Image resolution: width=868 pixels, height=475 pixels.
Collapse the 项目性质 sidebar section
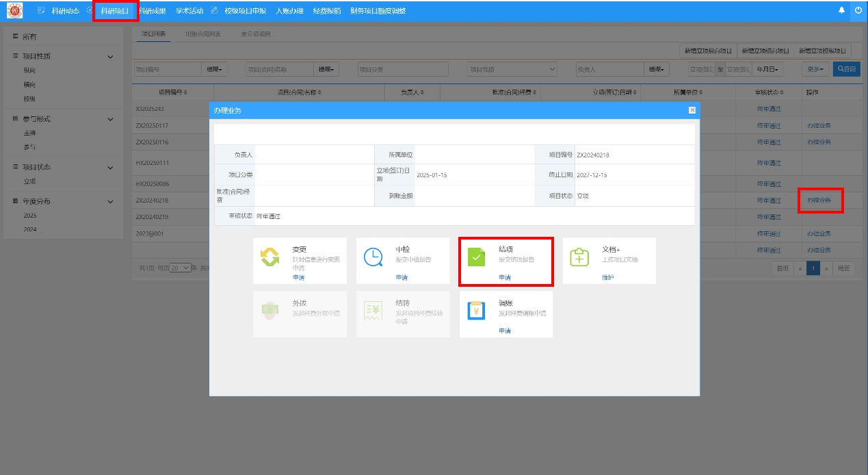[x=111, y=56]
